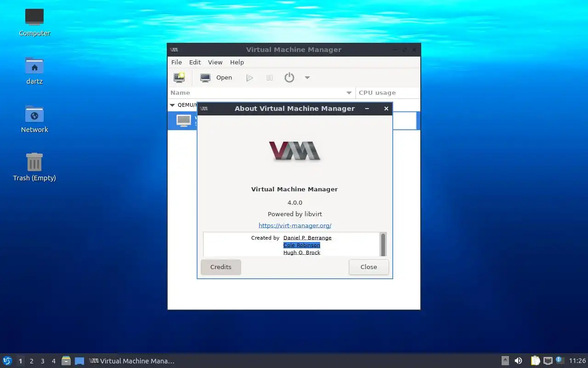The image size is (588, 368).
Task: Open the LXQt start menu
Action: click(7, 361)
